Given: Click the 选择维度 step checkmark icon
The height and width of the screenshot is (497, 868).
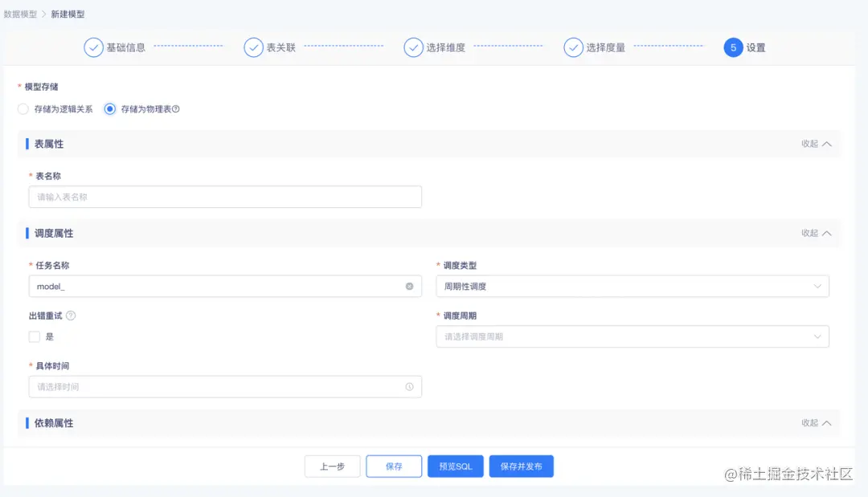Looking at the screenshot, I should click(x=414, y=47).
